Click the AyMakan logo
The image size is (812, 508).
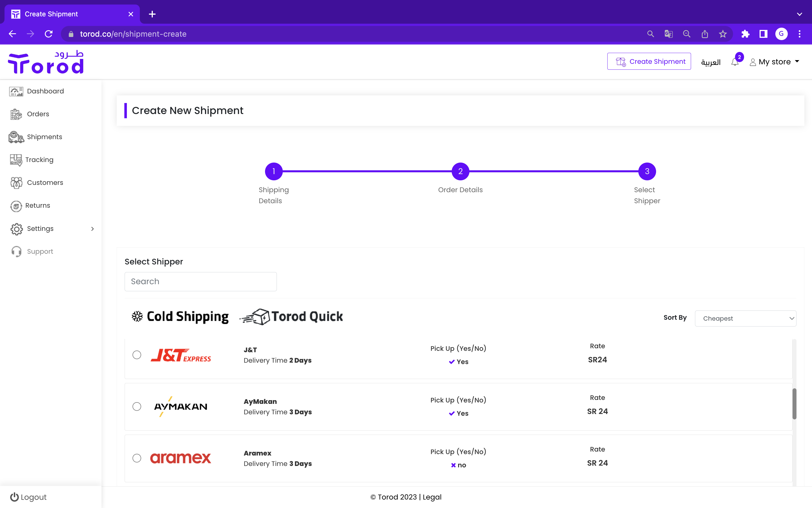tap(180, 406)
